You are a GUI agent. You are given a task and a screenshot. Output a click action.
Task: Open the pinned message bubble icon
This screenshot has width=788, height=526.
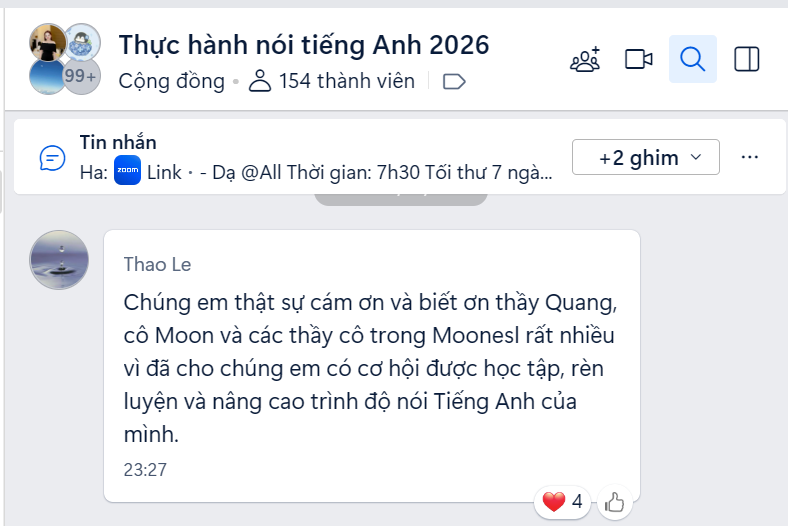pyautogui.click(x=52, y=158)
